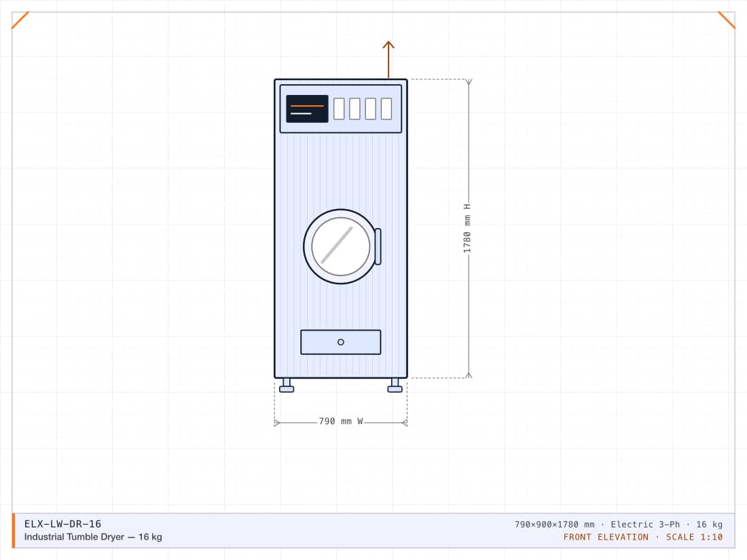Click the 1780 mm H dimension label
This screenshot has height=560, width=747.
click(467, 228)
